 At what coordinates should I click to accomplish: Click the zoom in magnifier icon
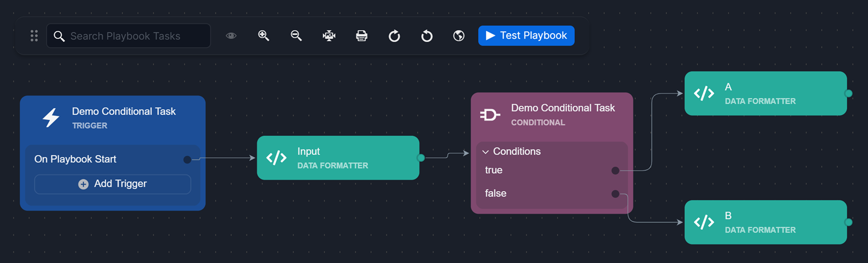(263, 36)
